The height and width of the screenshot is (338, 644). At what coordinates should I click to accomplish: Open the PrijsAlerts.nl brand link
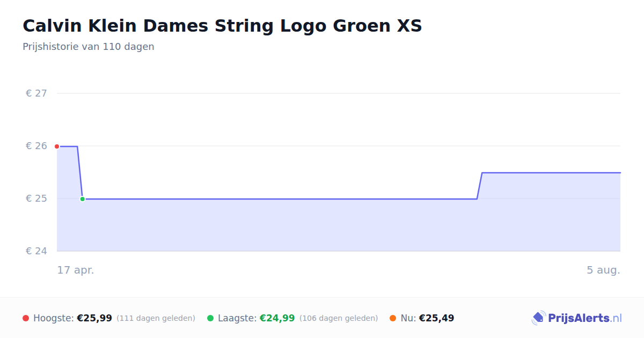tap(577, 318)
